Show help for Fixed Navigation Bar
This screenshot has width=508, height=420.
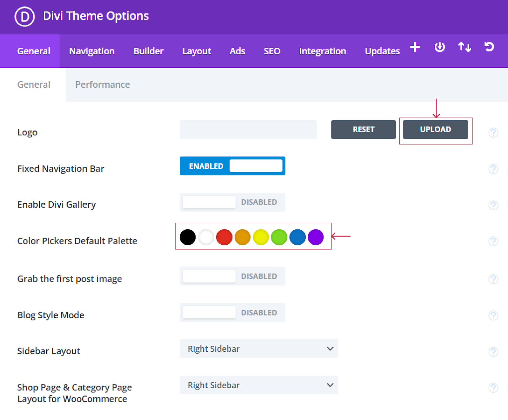(493, 169)
